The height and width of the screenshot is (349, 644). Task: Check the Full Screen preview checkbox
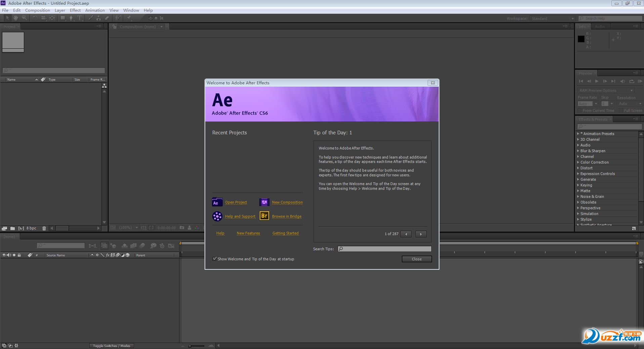pos(621,111)
